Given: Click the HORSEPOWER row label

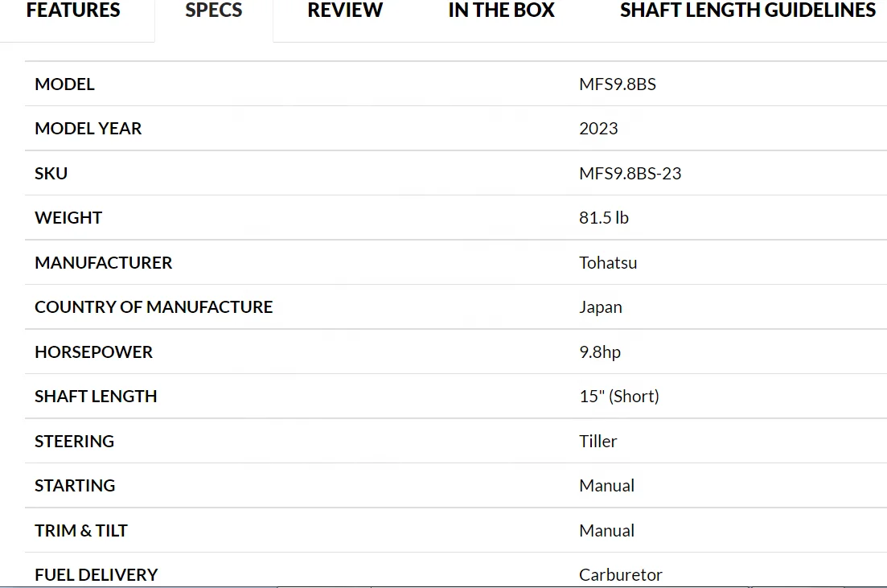Looking at the screenshot, I should pos(93,352).
